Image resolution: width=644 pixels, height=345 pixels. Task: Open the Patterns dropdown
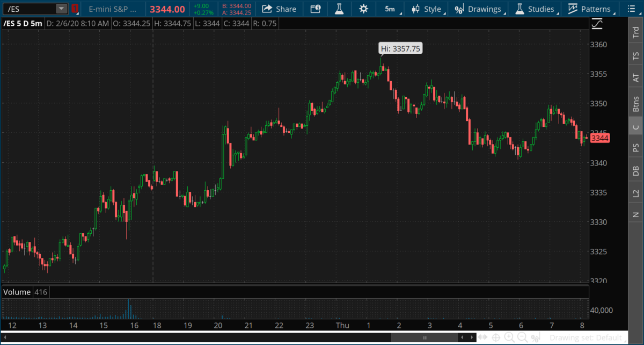589,9
